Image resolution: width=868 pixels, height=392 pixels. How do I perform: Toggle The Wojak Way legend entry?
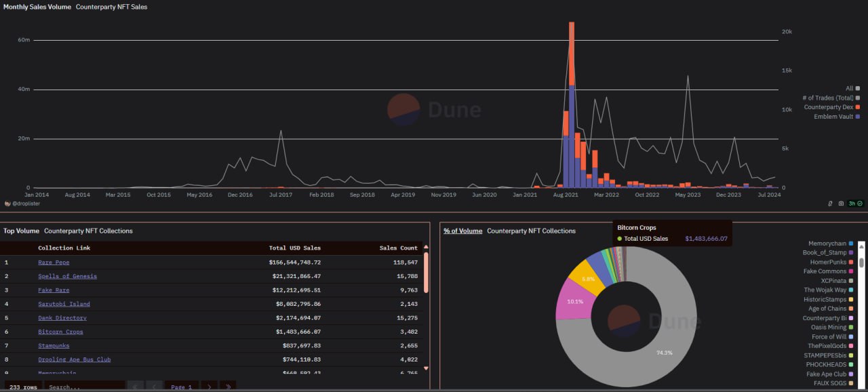click(829, 290)
